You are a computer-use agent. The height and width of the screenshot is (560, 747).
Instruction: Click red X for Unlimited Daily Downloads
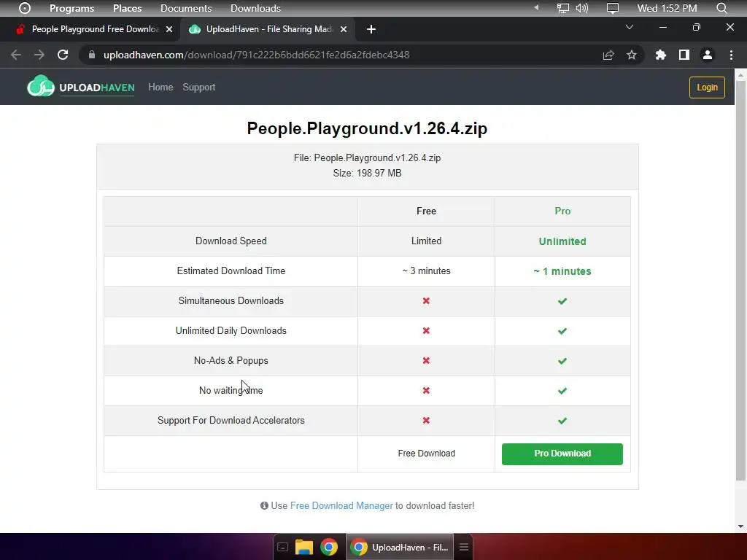(x=426, y=331)
